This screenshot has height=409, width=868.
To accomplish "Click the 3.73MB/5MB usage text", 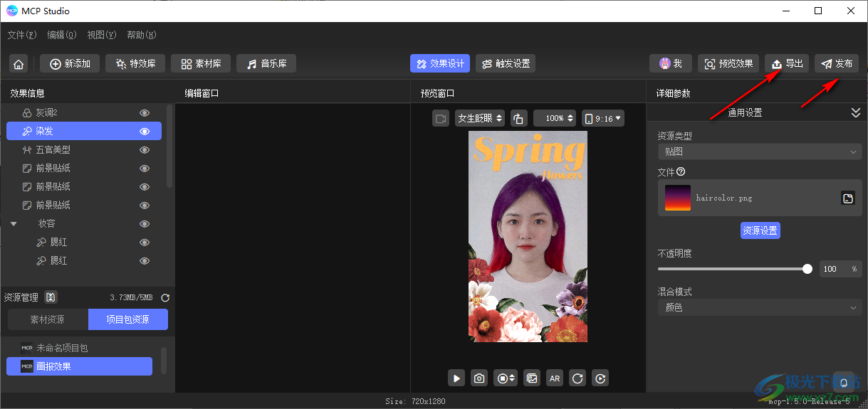I will (132, 298).
